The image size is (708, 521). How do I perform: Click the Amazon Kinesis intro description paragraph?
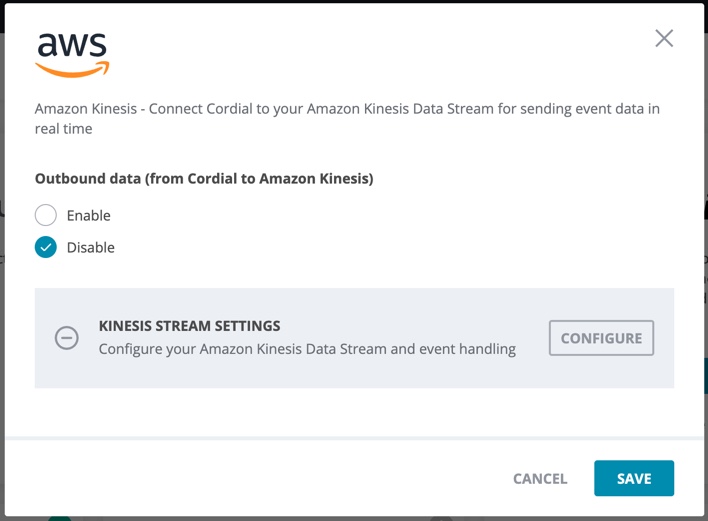[x=347, y=118]
